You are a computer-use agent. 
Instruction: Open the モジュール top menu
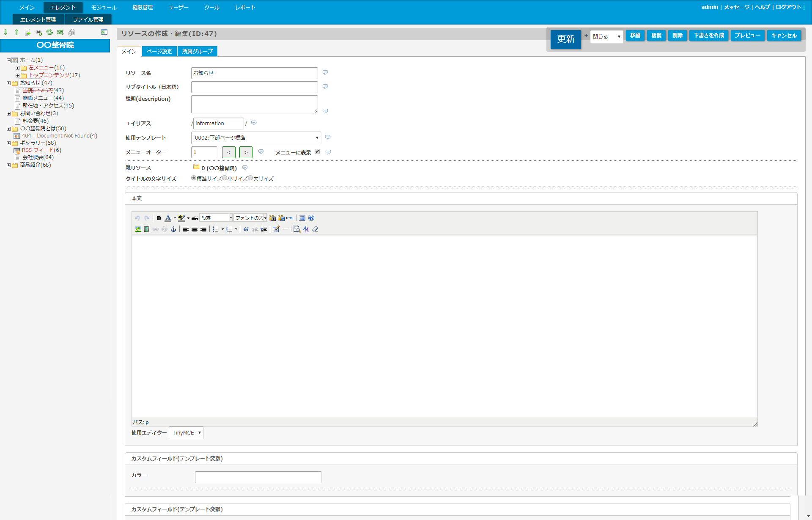104,8
